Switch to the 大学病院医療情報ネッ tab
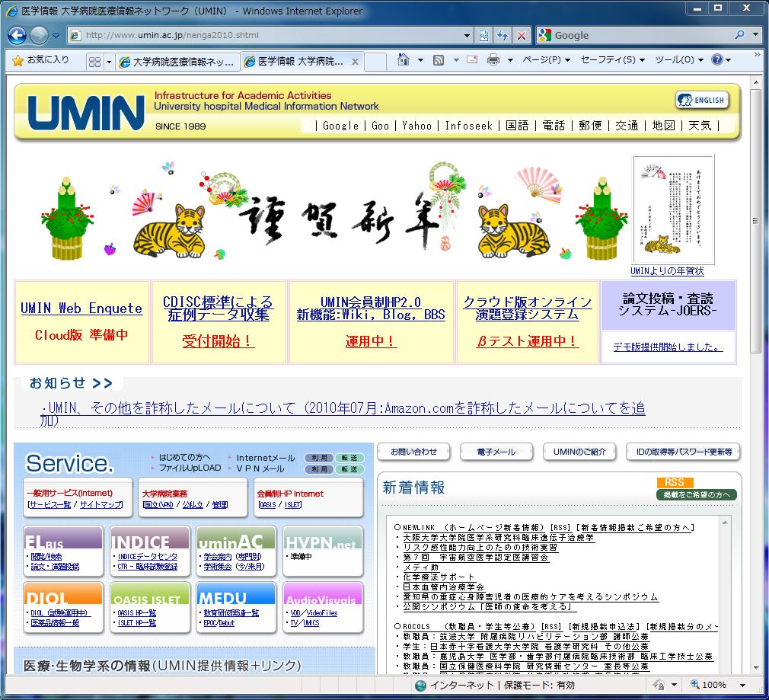769x700 pixels. point(177,62)
